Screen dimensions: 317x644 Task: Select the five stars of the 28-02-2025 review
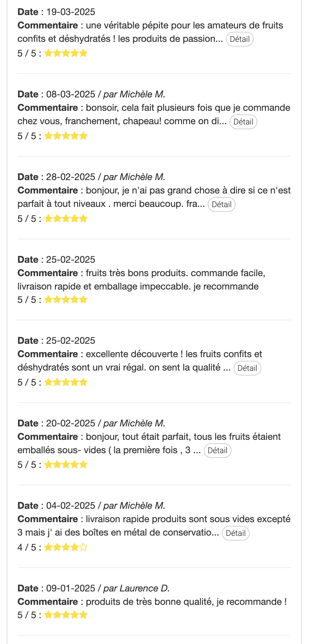66,219
